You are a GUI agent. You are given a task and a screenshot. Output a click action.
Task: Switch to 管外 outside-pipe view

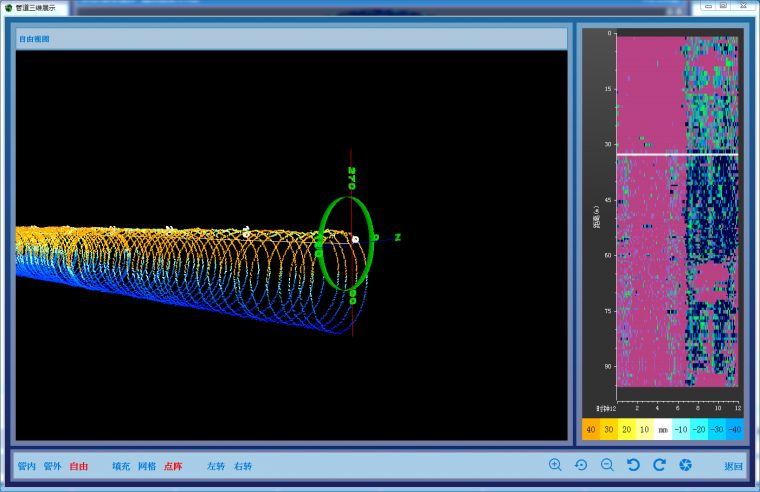tap(52, 466)
